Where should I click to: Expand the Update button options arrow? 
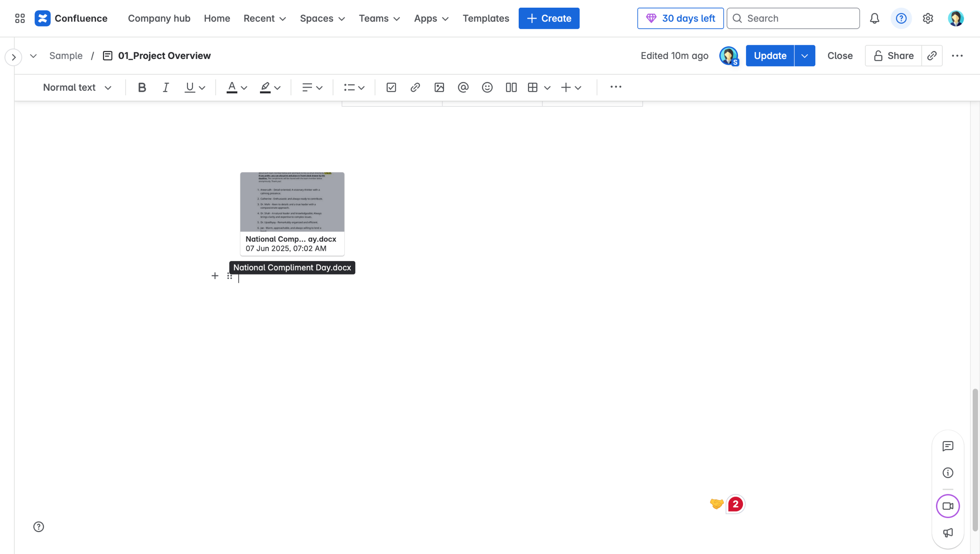(x=805, y=56)
